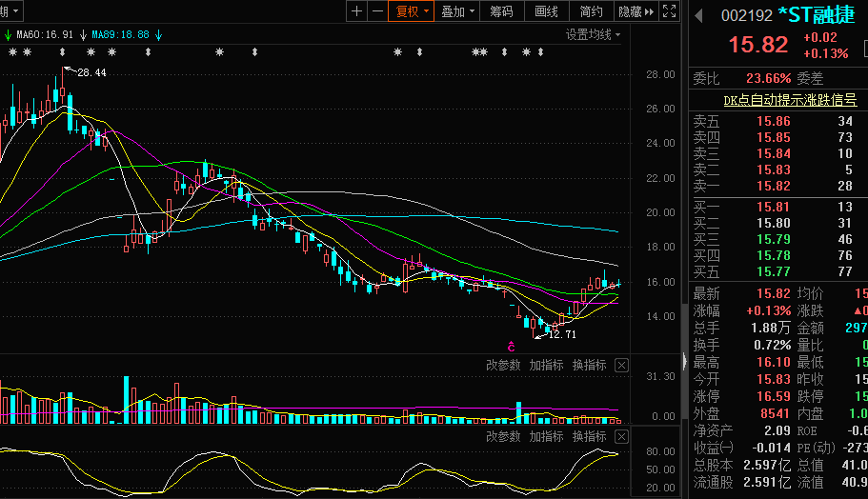Click the 卖一 price 15.82
868x499 pixels.
pos(774,186)
